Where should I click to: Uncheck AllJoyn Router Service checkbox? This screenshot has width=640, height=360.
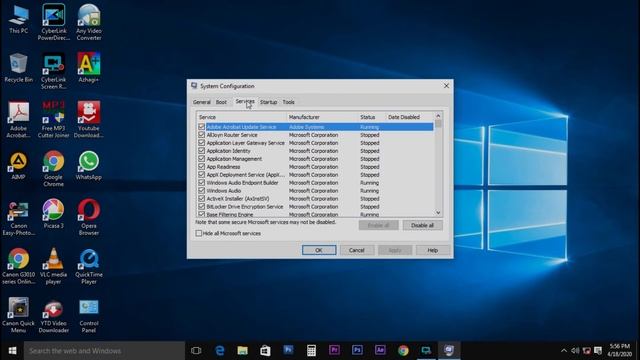coord(201,135)
